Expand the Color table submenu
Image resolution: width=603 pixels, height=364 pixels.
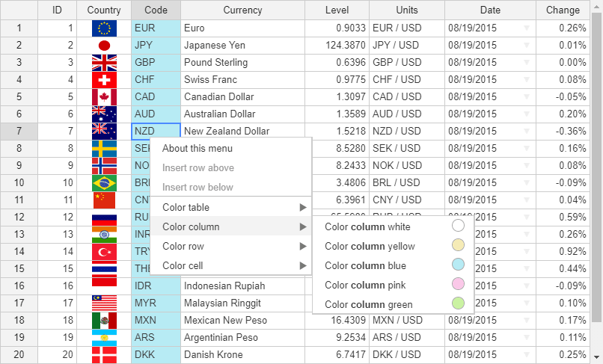click(x=230, y=207)
